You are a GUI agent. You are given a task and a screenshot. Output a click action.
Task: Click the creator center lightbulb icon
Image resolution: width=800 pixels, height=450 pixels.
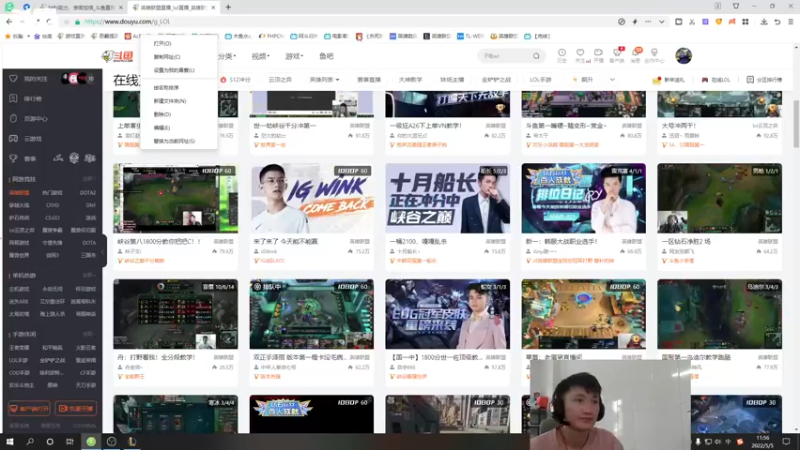(x=654, y=53)
